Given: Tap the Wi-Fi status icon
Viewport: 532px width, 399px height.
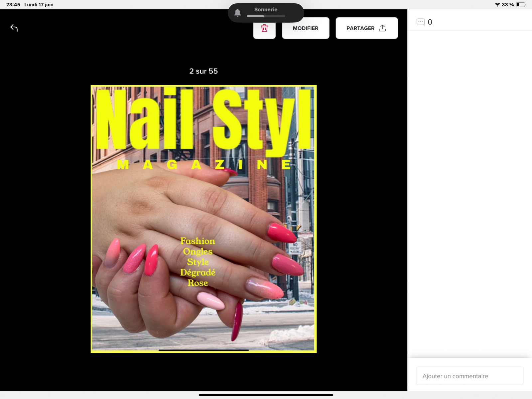Looking at the screenshot, I should (x=497, y=5).
